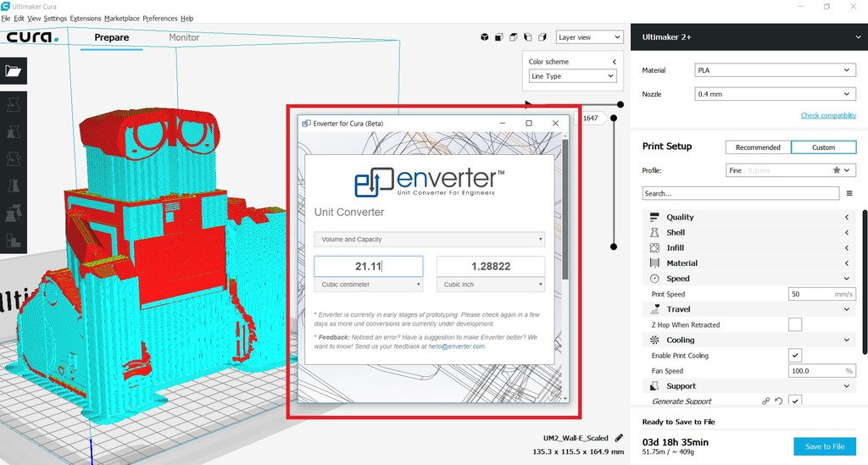Click the Cooling fan icon

point(654,340)
